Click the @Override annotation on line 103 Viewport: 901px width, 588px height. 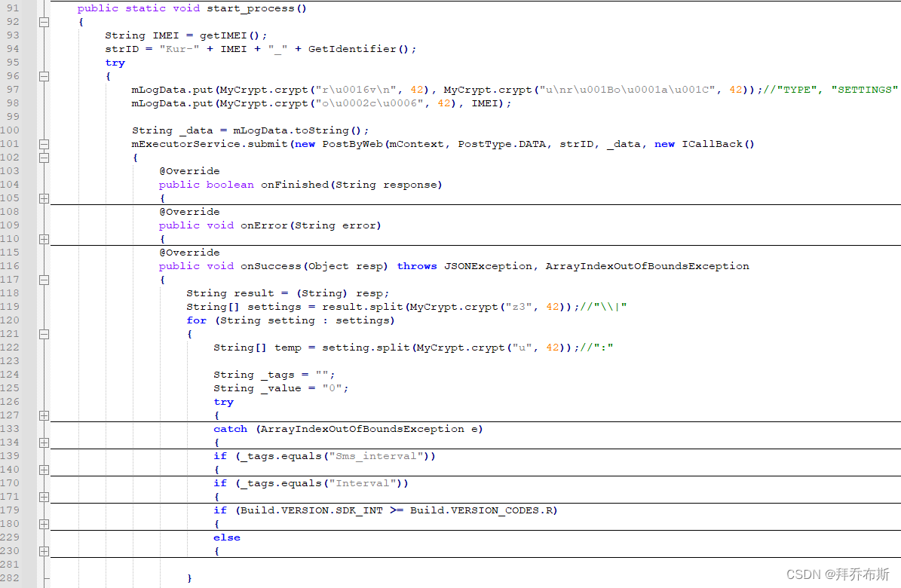(x=189, y=170)
